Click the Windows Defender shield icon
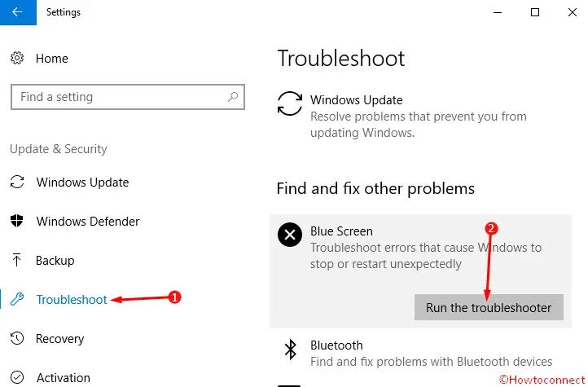 (17, 221)
